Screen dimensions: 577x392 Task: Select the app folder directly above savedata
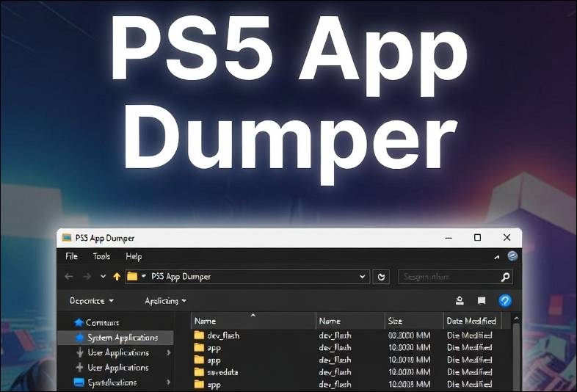(214, 360)
